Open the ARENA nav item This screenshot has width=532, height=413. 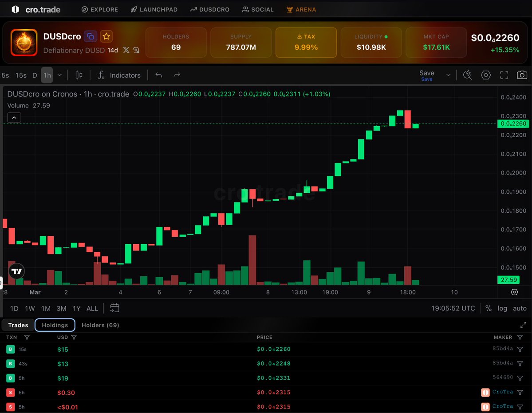click(301, 9)
